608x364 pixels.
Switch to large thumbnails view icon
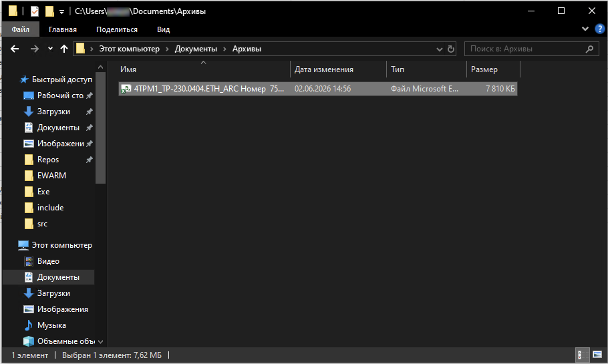coord(597,355)
